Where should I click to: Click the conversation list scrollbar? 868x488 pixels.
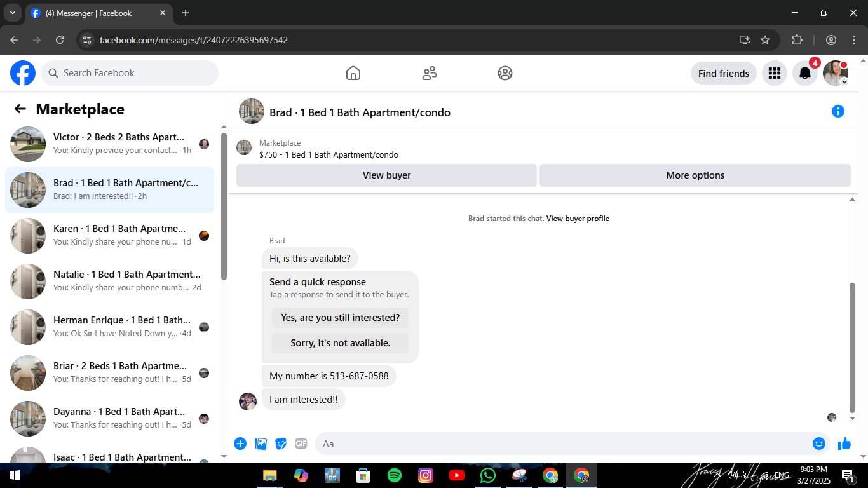point(224,206)
